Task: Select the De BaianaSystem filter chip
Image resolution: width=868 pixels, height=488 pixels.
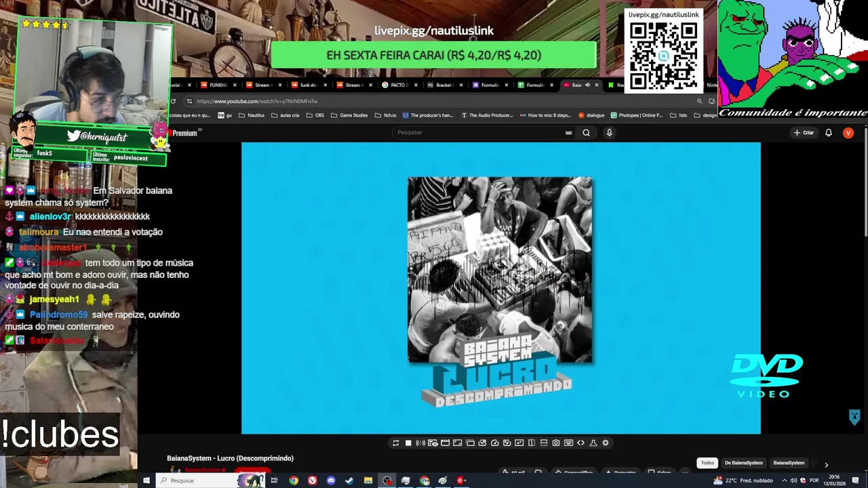Action: [x=743, y=463]
